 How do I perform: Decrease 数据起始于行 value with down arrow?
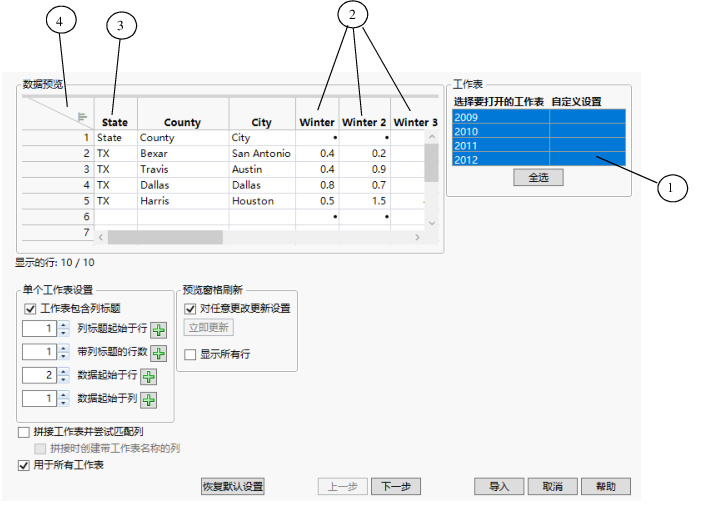point(63,380)
